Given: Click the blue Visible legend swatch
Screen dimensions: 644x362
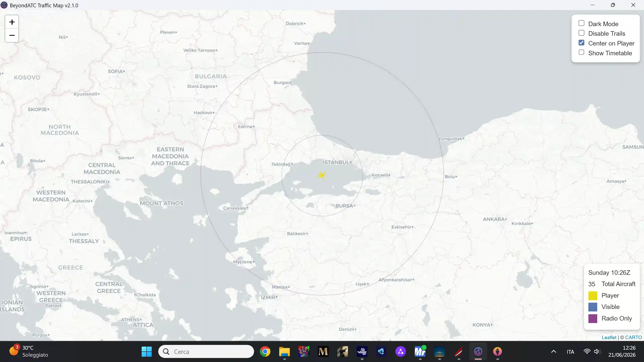Looking at the screenshot, I should coord(593,307).
